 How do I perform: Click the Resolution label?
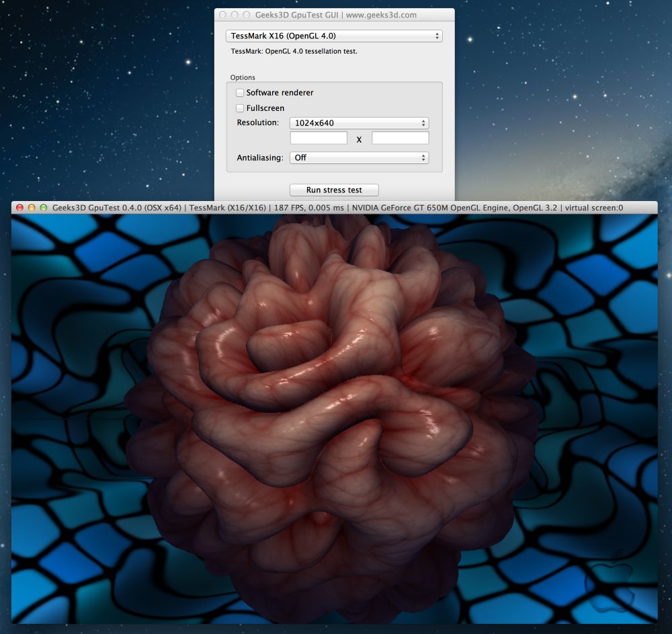[257, 122]
